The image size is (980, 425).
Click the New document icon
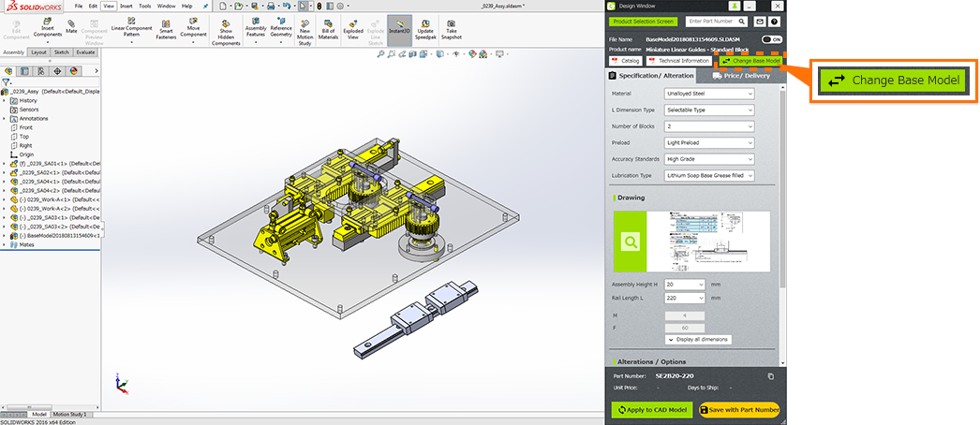coord(222,6)
